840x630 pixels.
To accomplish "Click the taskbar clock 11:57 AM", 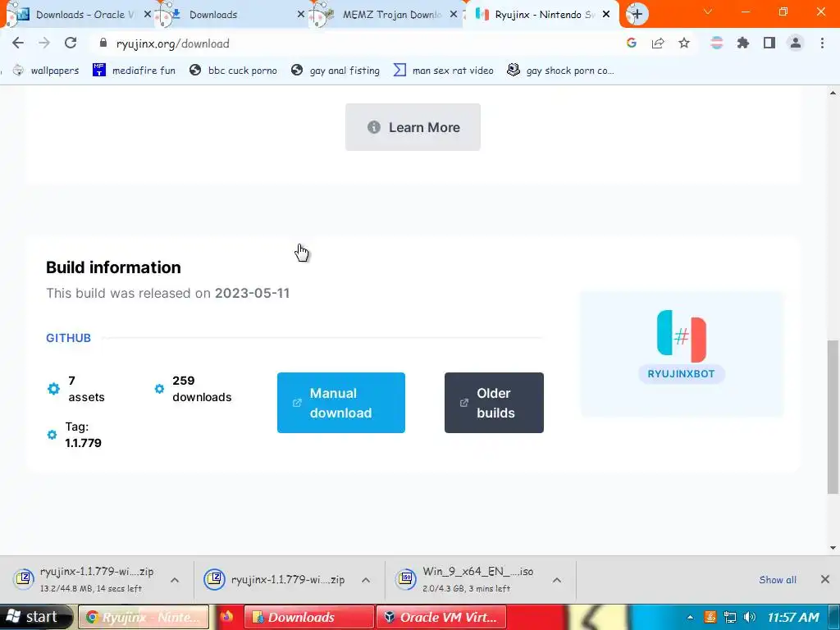I will (x=793, y=617).
